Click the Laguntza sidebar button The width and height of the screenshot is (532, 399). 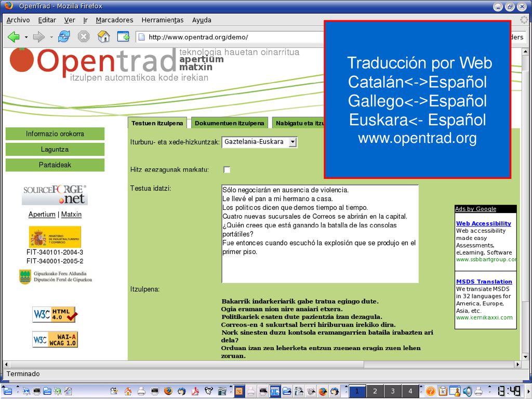pyautogui.click(x=55, y=149)
